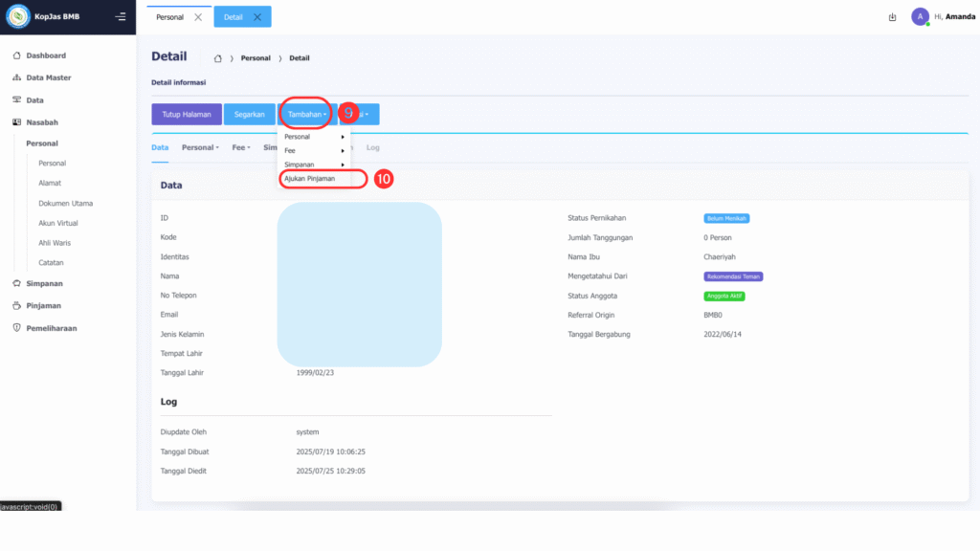
Task: Switch to the Data tab
Action: [160, 147]
